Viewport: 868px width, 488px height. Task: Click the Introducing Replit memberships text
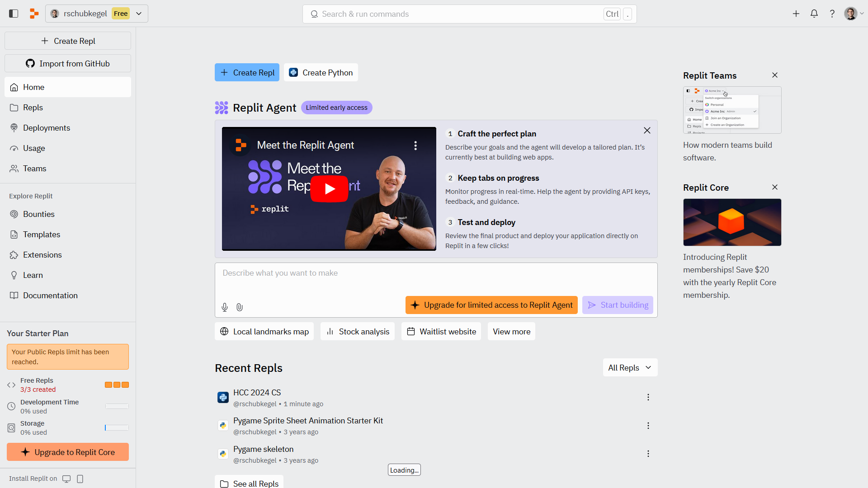[730, 276]
